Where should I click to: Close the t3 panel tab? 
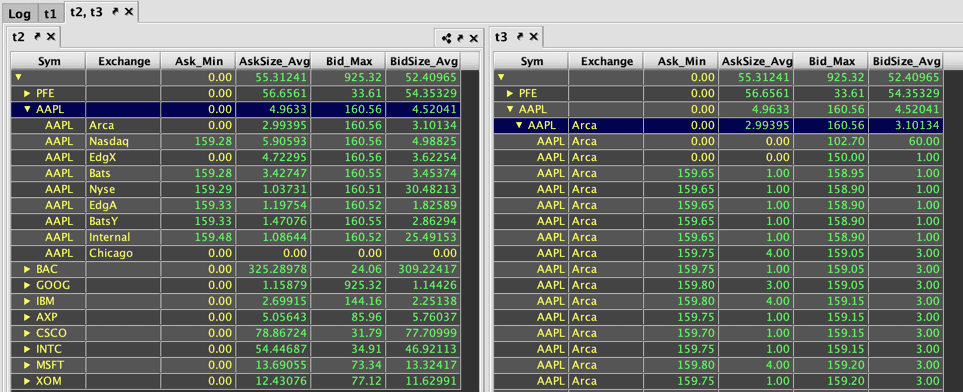point(533,37)
